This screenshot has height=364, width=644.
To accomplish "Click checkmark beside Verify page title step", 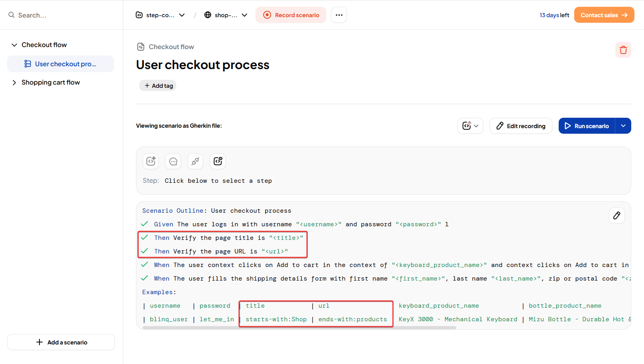I will click(145, 237).
